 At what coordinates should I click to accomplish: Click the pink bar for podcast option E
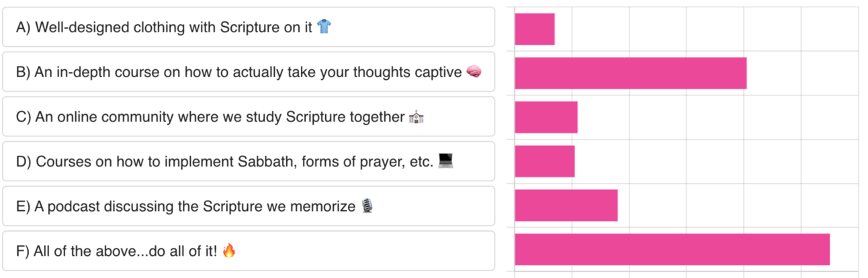click(x=566, y=205)
